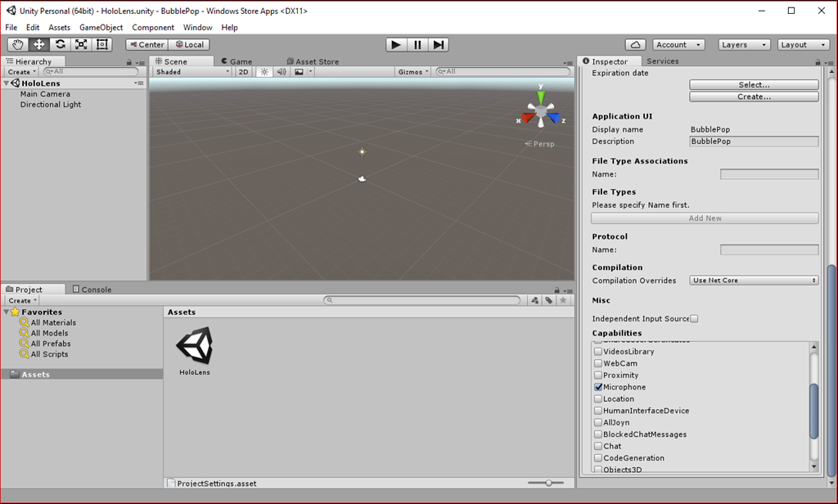Select Main Camera in Hierarchy
The image size is (838, 504).
click(x=45, y=94)
